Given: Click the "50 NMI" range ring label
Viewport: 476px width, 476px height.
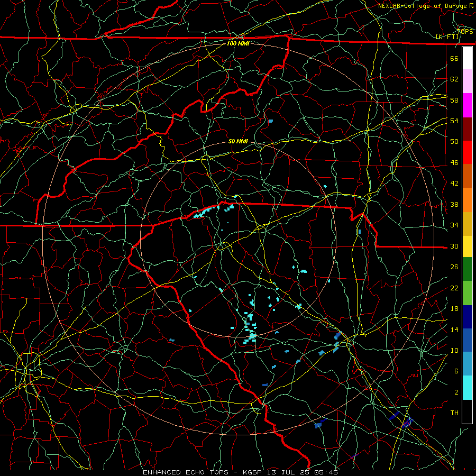Looking at the screenshot, I should pyautogui.click(x=238, y=141).
